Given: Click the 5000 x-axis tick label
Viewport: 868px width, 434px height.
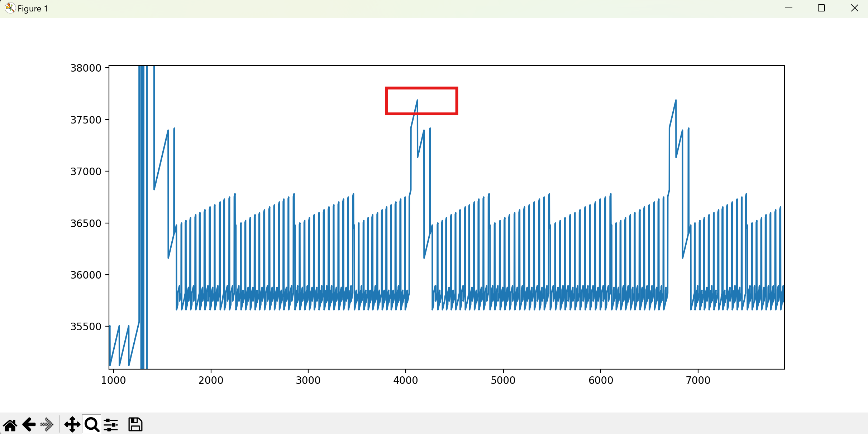Looking at the screenshot, I should [x=503, y=380].
